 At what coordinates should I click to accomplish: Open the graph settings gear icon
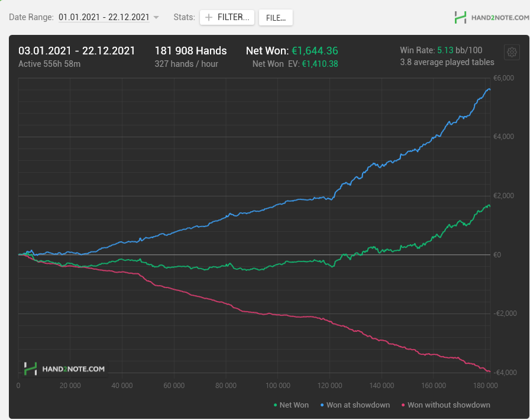point(512,53)
